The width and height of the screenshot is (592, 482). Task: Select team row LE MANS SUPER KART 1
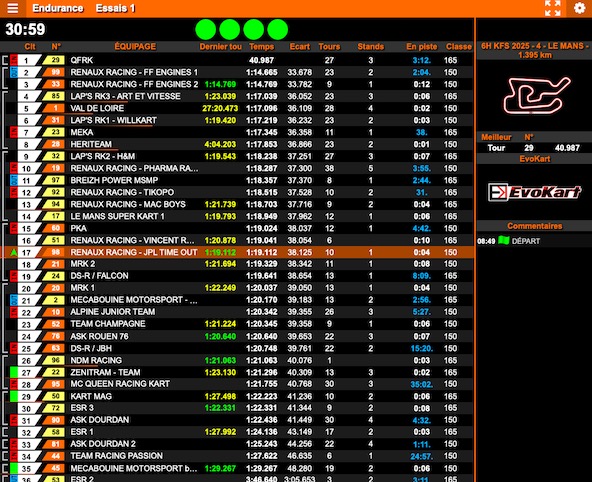(237, 216)
